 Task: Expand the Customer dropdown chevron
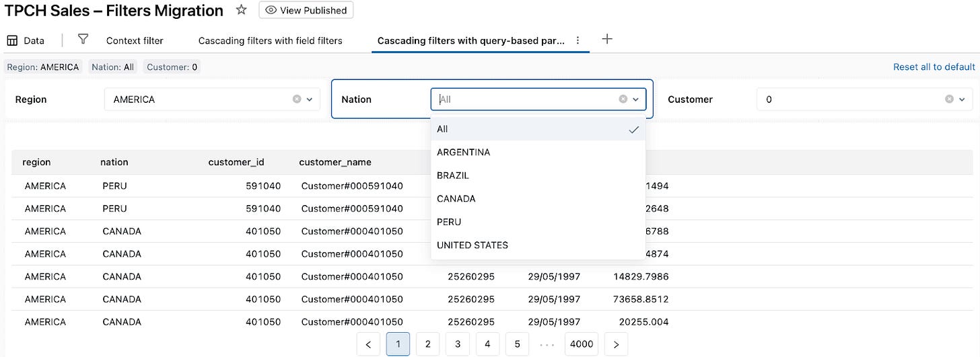[x=962, y=99]
